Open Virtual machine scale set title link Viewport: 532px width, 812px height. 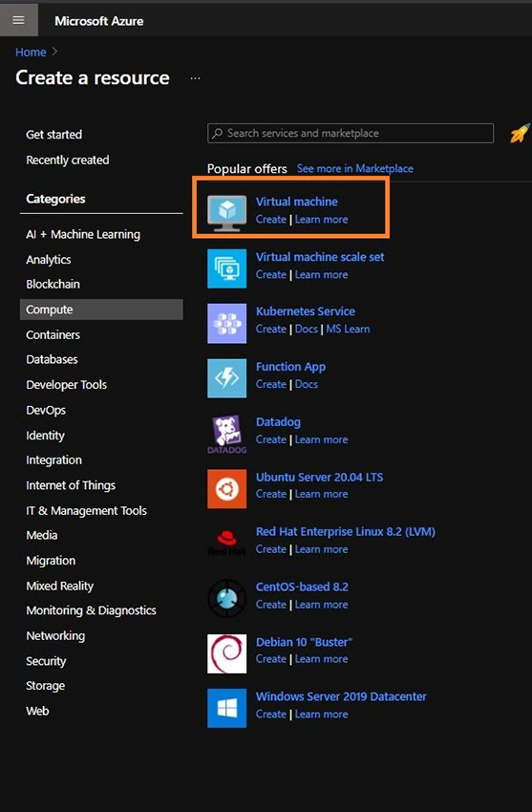coord(320,257)
